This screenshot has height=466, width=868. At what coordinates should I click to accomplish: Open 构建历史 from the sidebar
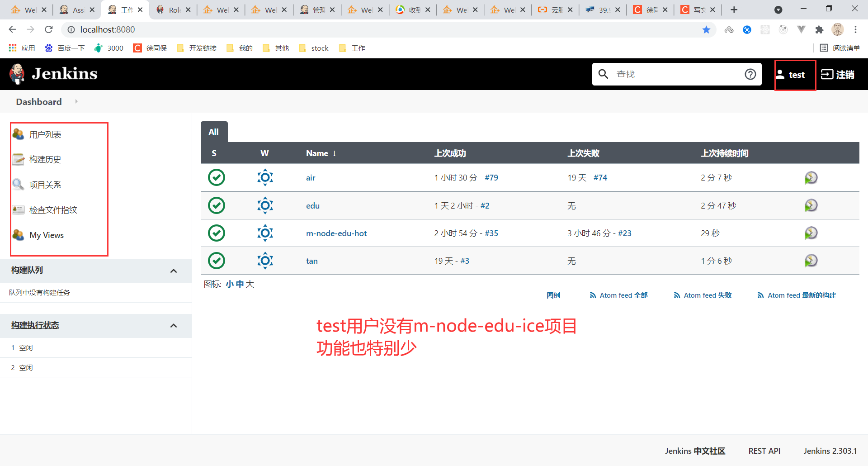[45, 159]
